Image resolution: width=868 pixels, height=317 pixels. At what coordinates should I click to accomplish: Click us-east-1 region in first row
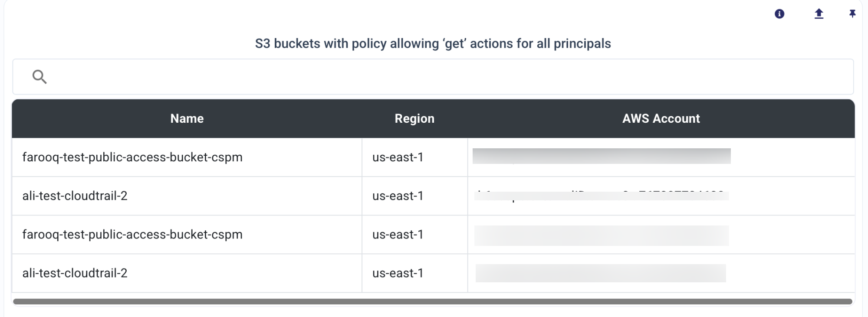(x=398, y=157)
